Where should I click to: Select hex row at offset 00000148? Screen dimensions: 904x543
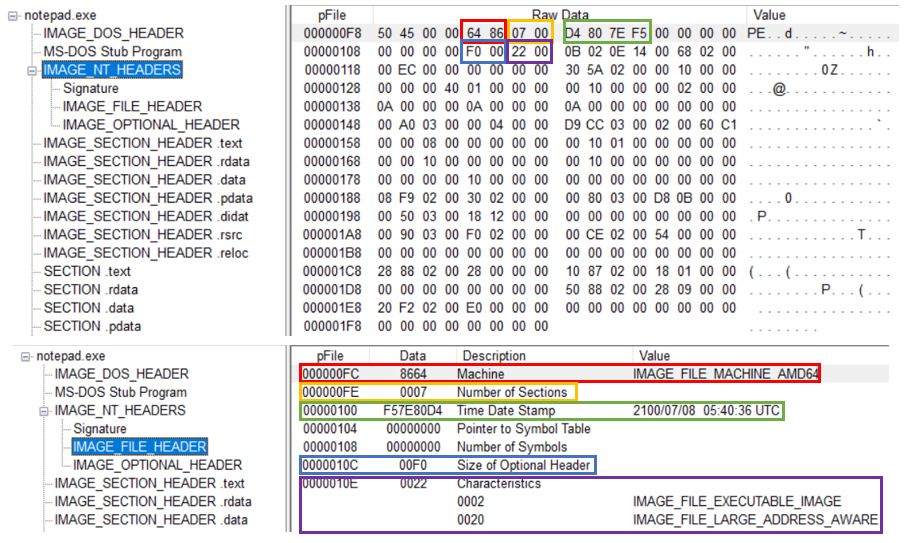click(x=594, y=125)
